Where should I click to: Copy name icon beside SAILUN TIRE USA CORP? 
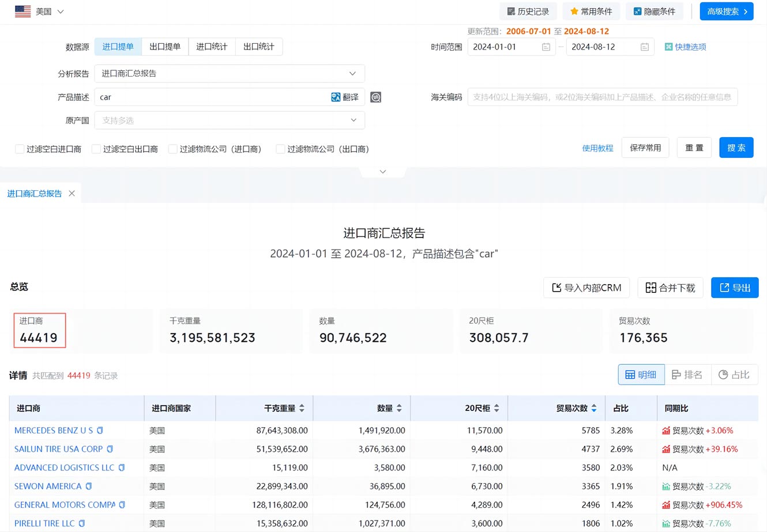tap(110, 449)
